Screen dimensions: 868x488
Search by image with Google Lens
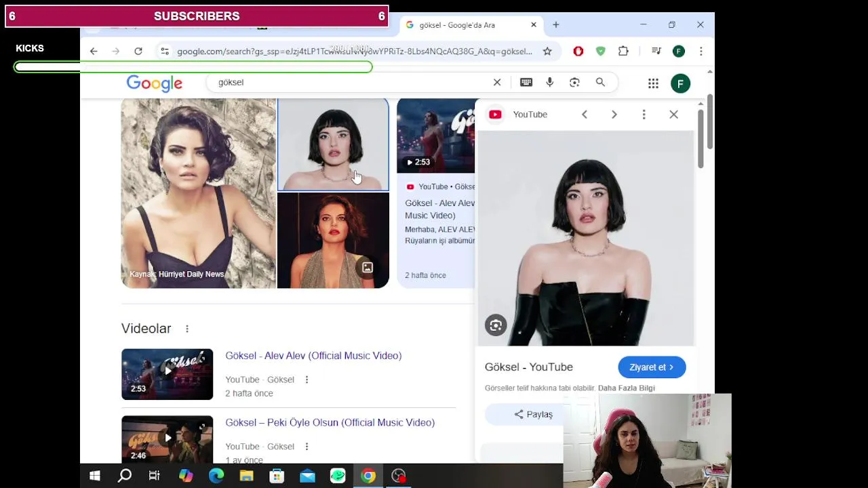574,82
